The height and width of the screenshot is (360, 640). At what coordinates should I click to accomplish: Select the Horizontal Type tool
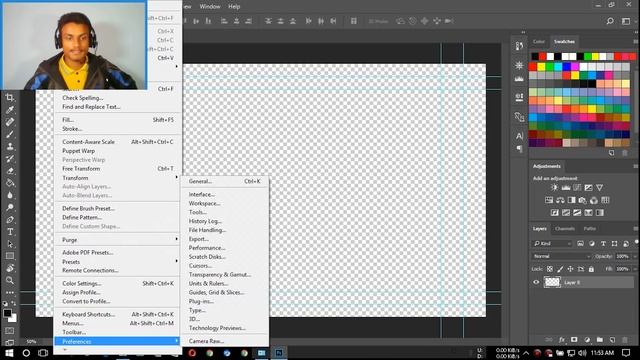click(x=10, y=232)
